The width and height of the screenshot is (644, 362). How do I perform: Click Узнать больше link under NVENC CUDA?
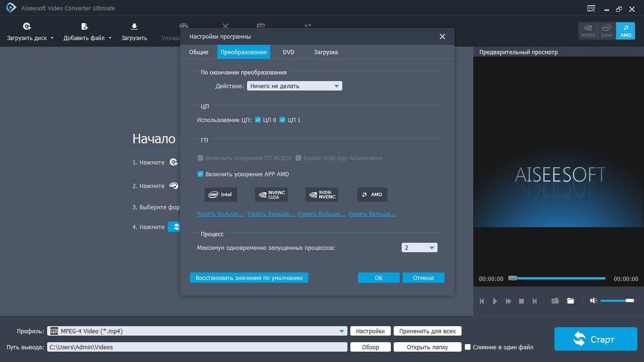click(x=271, y=214)
